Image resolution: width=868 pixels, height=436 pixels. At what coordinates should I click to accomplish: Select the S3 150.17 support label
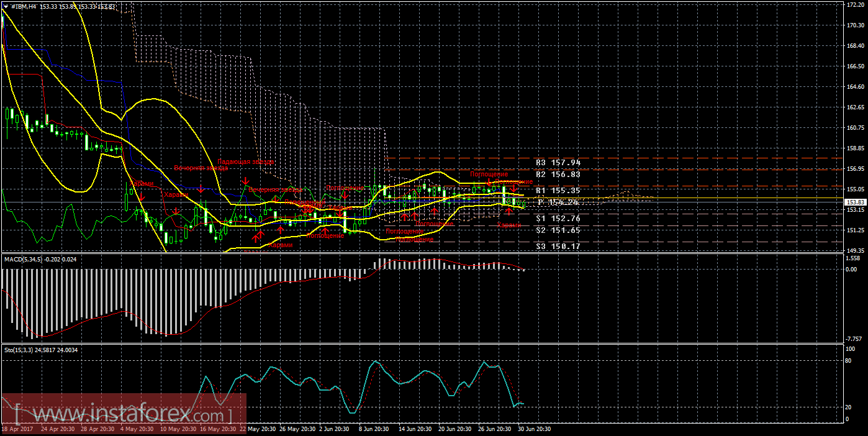coord(558,247)
